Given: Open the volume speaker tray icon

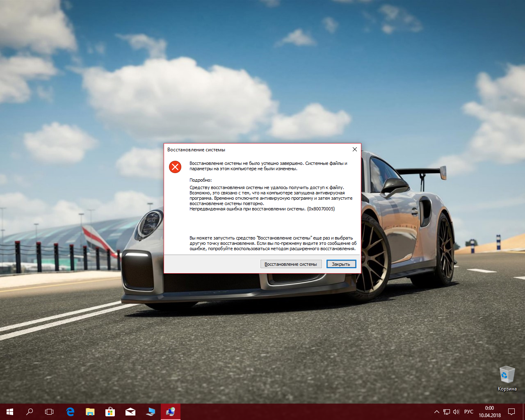Looking at the screenshot, I should coord(456,412).
